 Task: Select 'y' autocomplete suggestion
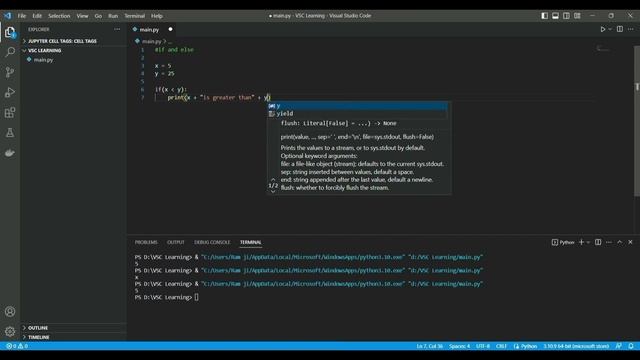tap(358, 106)
